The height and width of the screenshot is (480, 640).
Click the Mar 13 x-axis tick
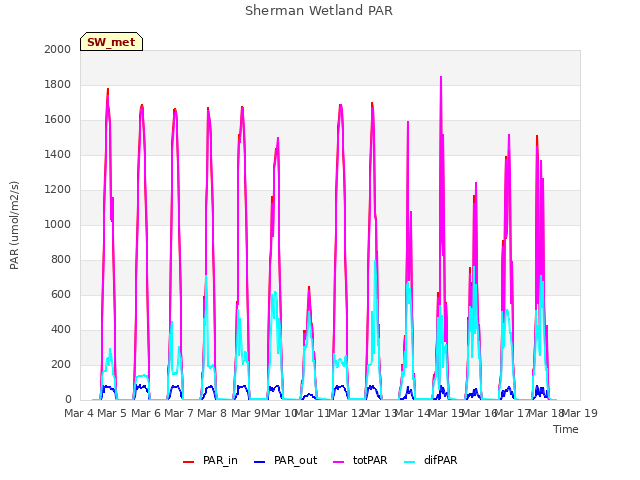(379, 413)
